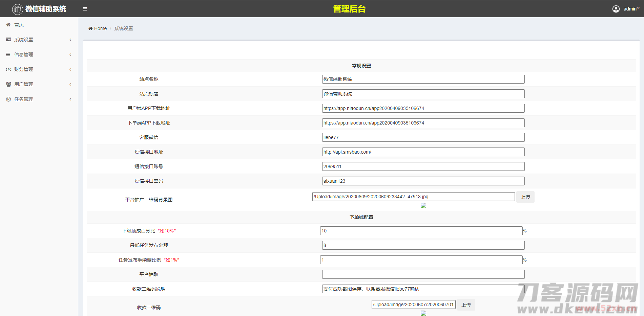The width and height of the screenshot is (644, 316).
Task: Expand the 财务管理 menu chevron
Action: pyautogui.click(x=70, y=69)
